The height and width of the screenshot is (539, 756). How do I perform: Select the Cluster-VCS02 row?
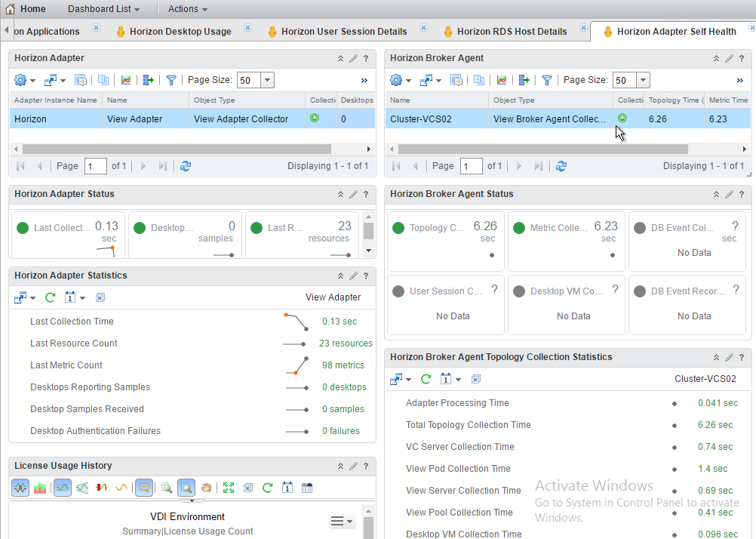568,119
